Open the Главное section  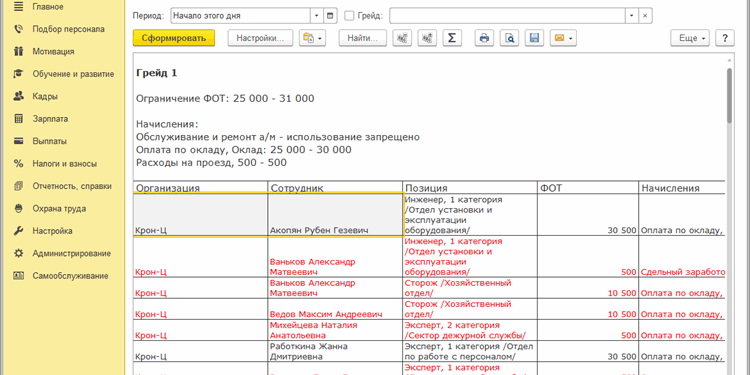48,7
